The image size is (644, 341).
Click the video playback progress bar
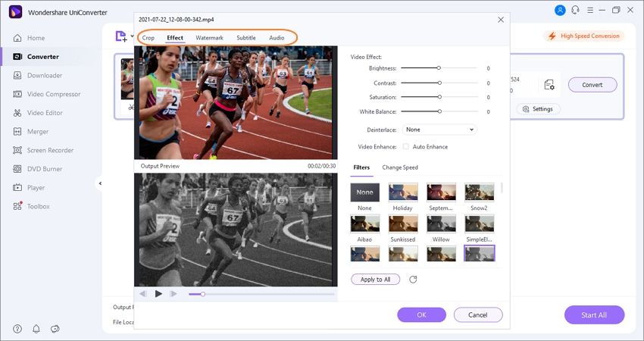point(261,294)
